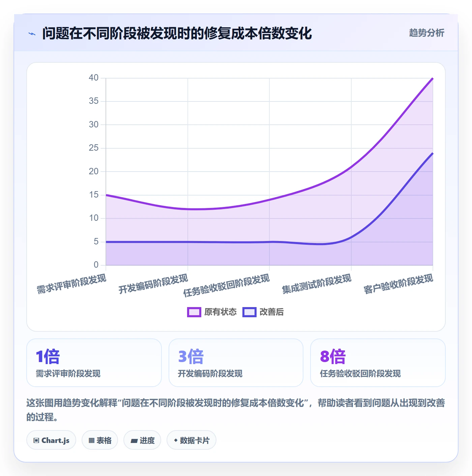This screenshot has height=476, width=472.
Task: Click the 开发编码阶段发现 axis label
Action: click(153, 284)
